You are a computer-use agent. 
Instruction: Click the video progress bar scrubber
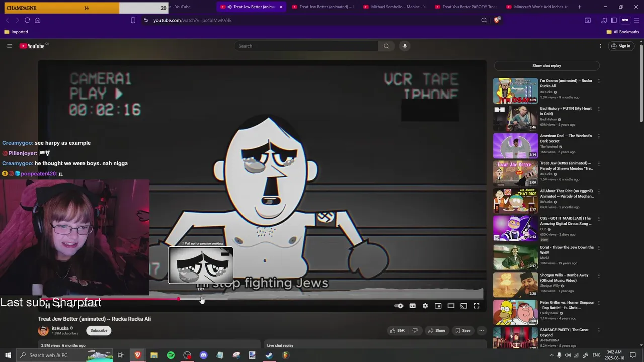click(x=179, y=299)
